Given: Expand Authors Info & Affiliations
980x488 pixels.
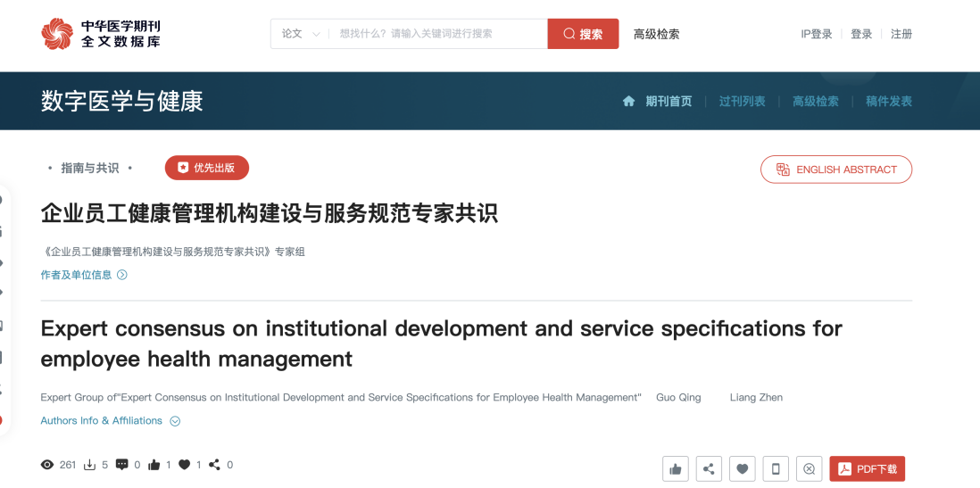Looking at the screenshot, I should click(110, 421).
